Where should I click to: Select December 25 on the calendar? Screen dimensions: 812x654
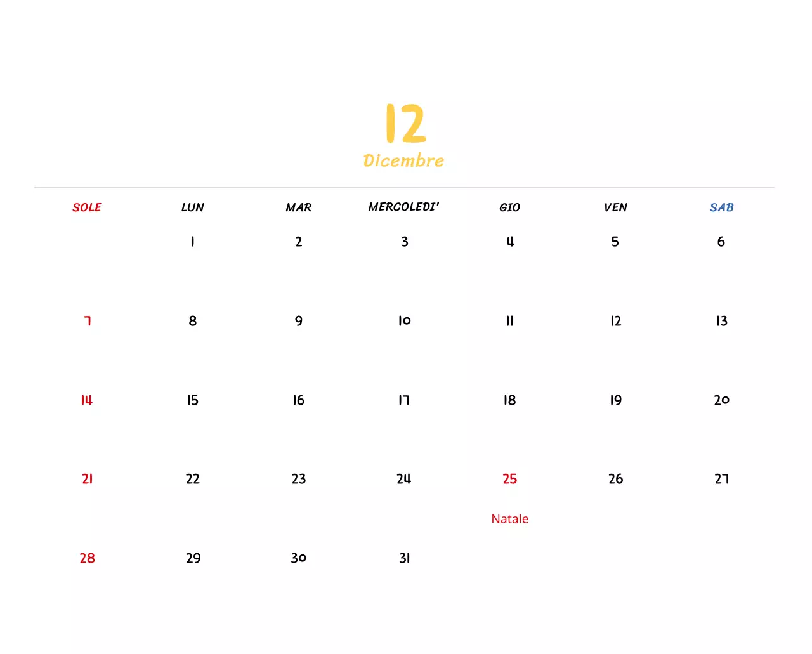[x=509, y=479]
